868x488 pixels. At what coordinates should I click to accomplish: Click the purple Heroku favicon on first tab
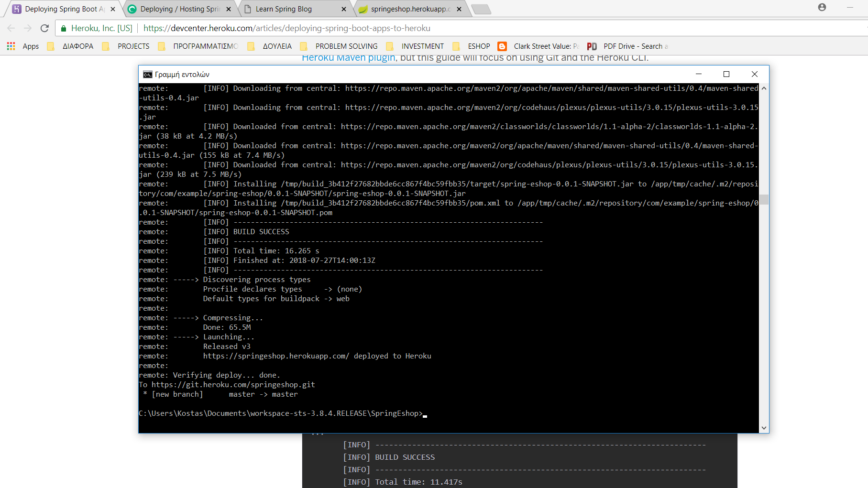click(17, 9)
